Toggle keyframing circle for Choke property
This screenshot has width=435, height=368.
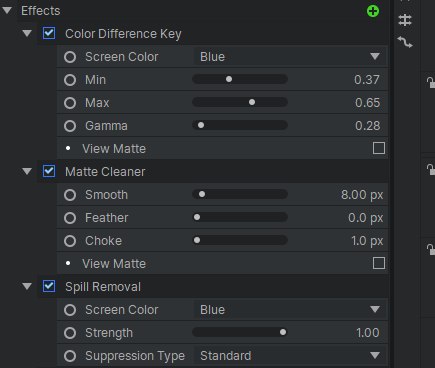tap(70, 241)
